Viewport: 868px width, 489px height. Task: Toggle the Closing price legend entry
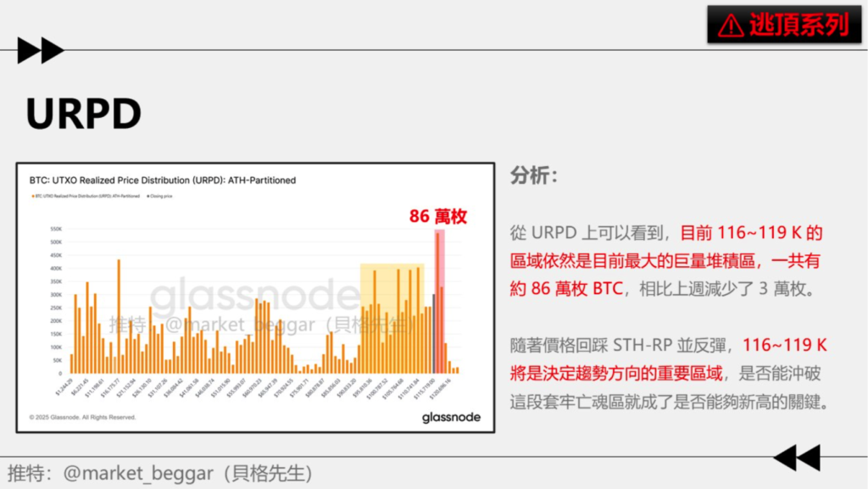pos(161,197)
